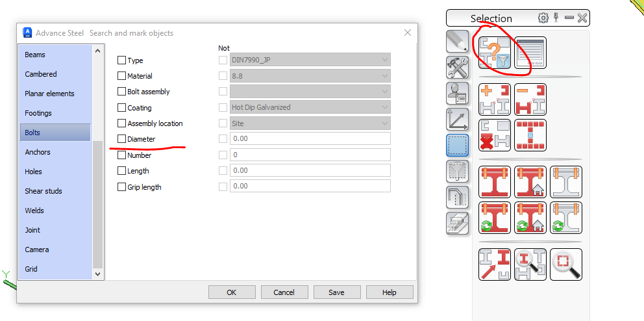The image size is (644, 321).
Task: Enable the Bolt assembly checkbox
Action: click(121, 91)
